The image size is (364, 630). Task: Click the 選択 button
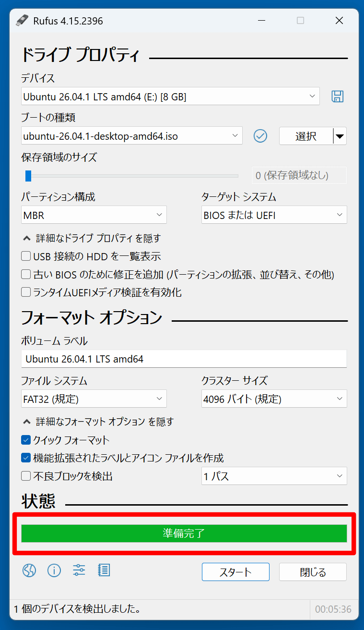click(x=306, y=136)
